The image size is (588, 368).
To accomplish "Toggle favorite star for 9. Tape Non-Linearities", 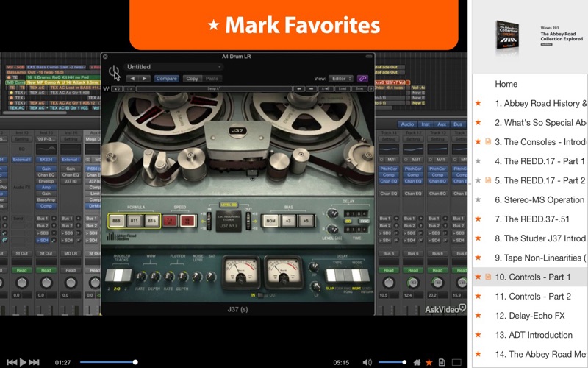I will 478,257.
